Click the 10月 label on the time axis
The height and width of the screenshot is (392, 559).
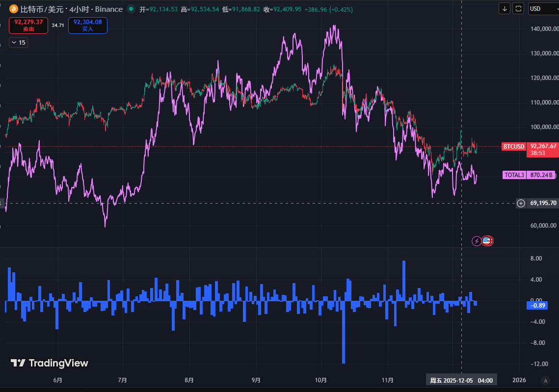tap(321, 380)
